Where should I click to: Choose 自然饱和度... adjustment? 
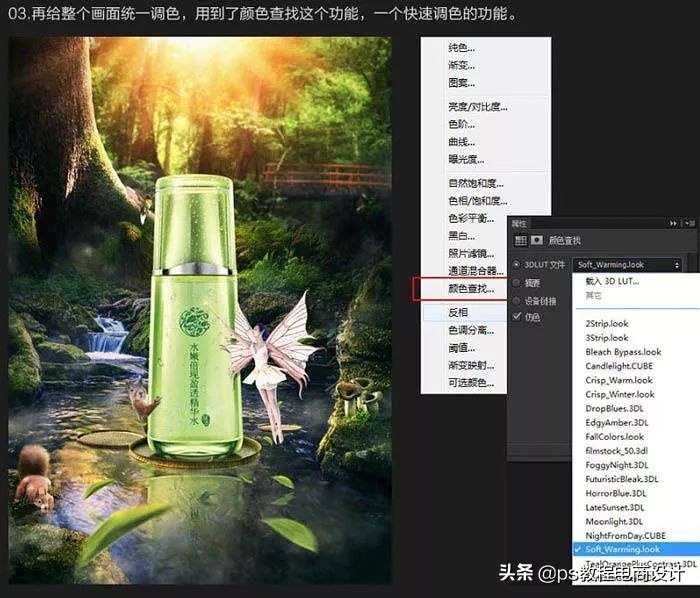(x=476, y=183)
